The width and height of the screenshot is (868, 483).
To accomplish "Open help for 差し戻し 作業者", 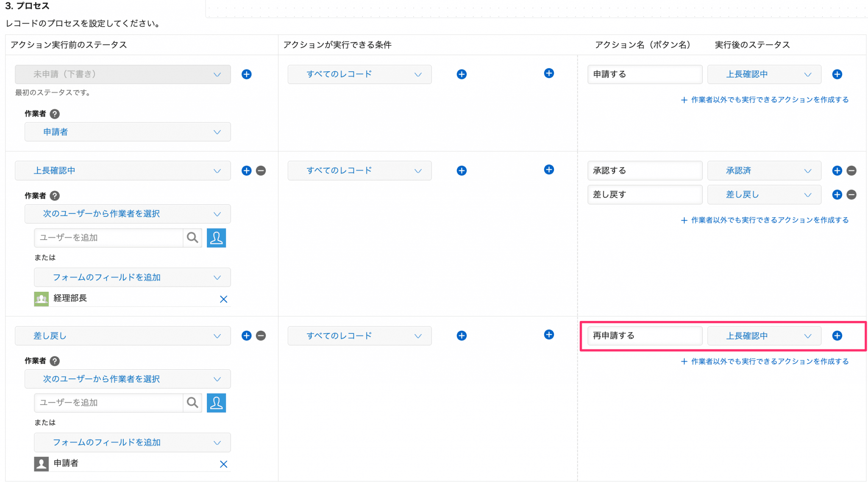I will 55,361.
